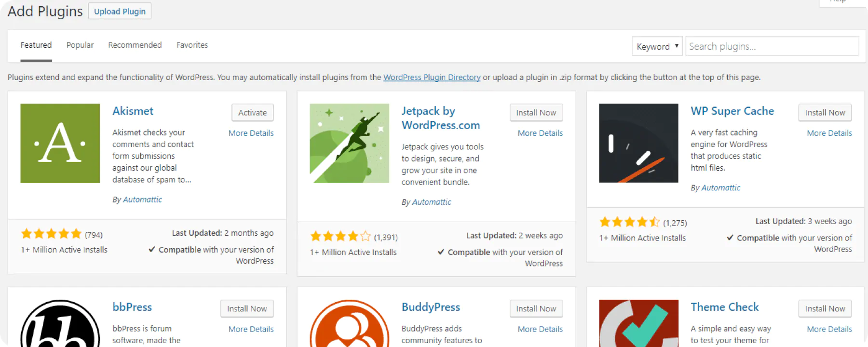This screenshot has height=347, width=868.
Task: Open the Keyword search type dropdown
Action: tap(657, 46)
